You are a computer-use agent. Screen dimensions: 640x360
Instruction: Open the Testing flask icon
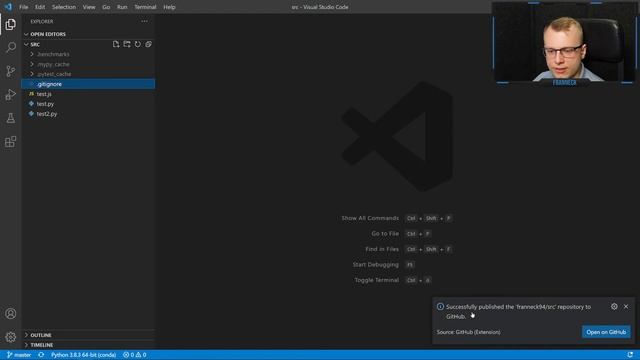pyautogui.click(x=11, y=118)
